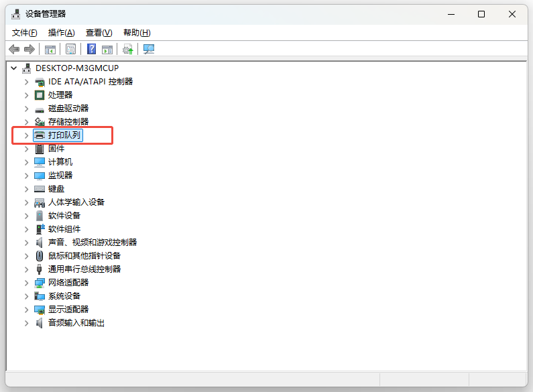
Task: Click the IDE ATA/ATAPI 控制器 icon
Action: point(40,82)
